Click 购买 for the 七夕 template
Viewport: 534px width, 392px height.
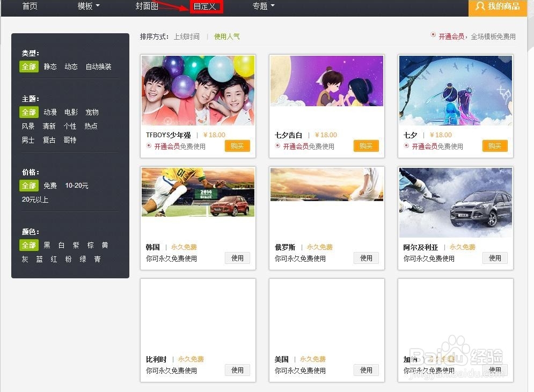[494, 145]
